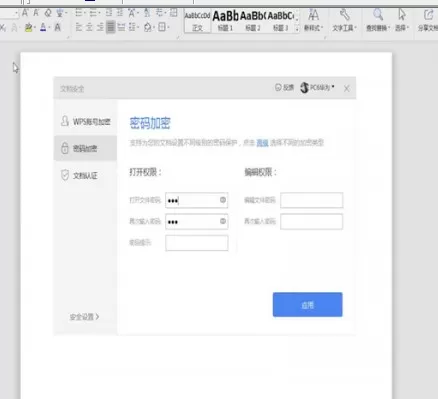
Task: Click the borders icon
Action: click(x=162, y=27)
